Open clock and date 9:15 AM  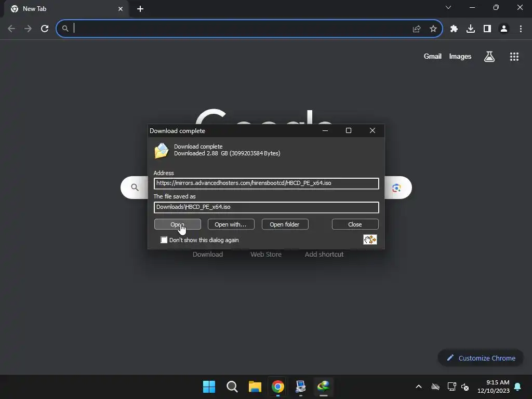(x=494, y=387)
